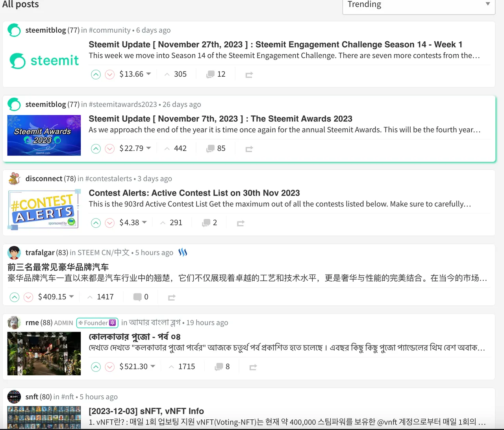Open comments icon with 8 replies
This screenshot has width=504, height=430.
point(219,367)
